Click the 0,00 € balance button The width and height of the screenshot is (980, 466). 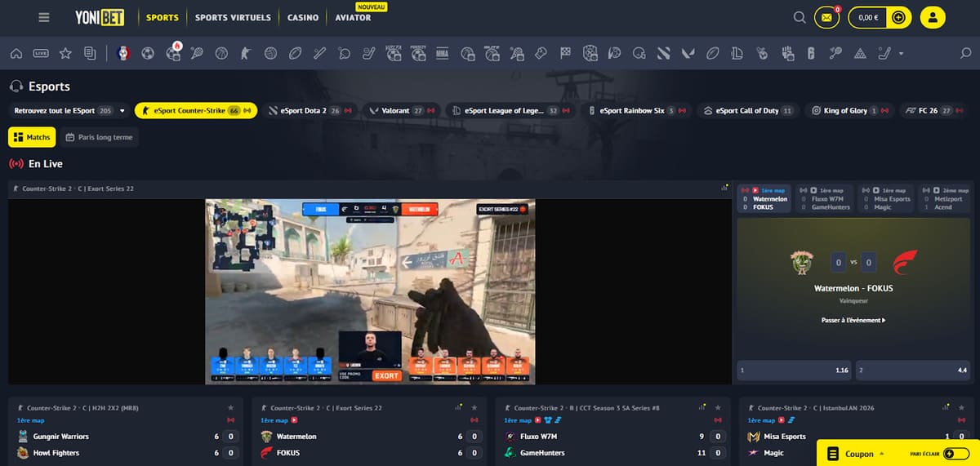point(866,17)
